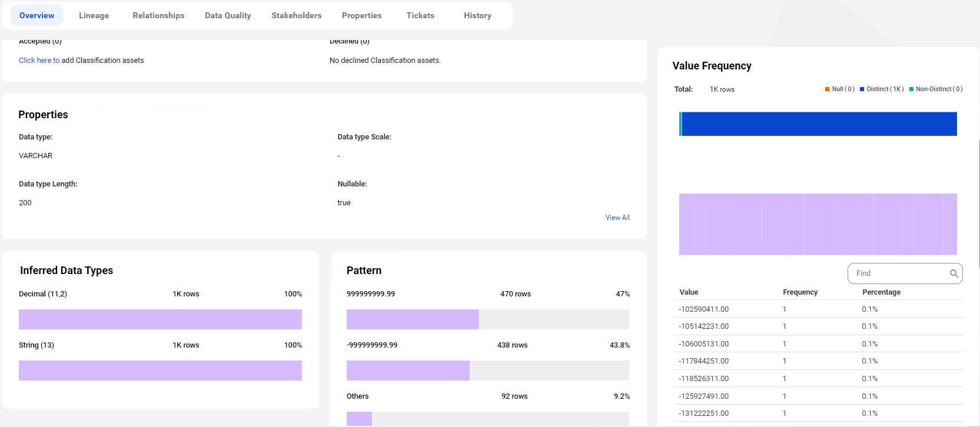Sort by the Percentage column header

tap(881, 292)
